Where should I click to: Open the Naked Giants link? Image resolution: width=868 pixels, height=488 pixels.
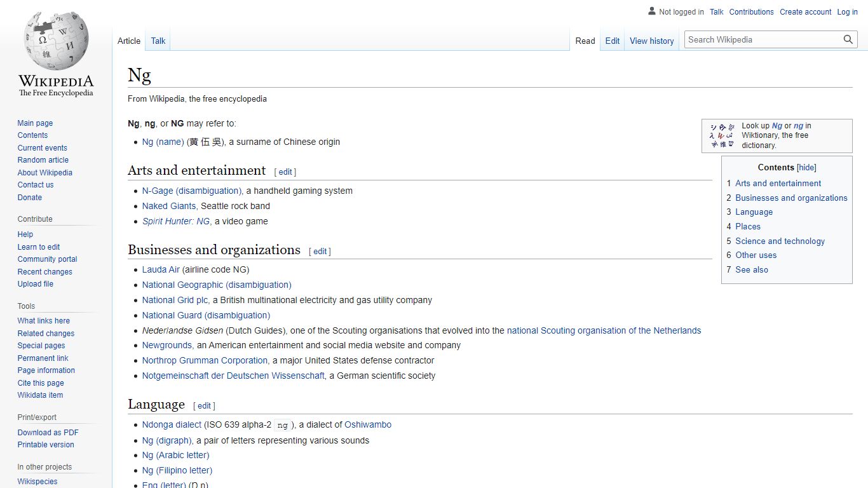point(169,207)
